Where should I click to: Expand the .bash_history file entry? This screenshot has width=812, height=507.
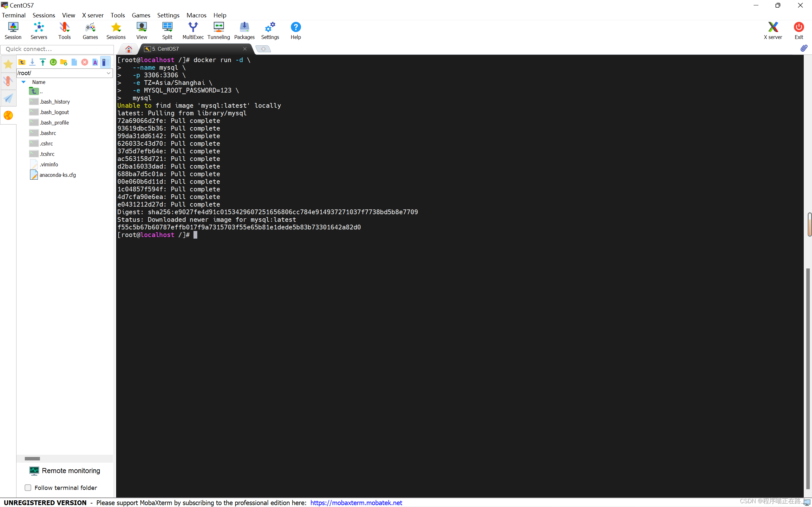pos(55,102)
